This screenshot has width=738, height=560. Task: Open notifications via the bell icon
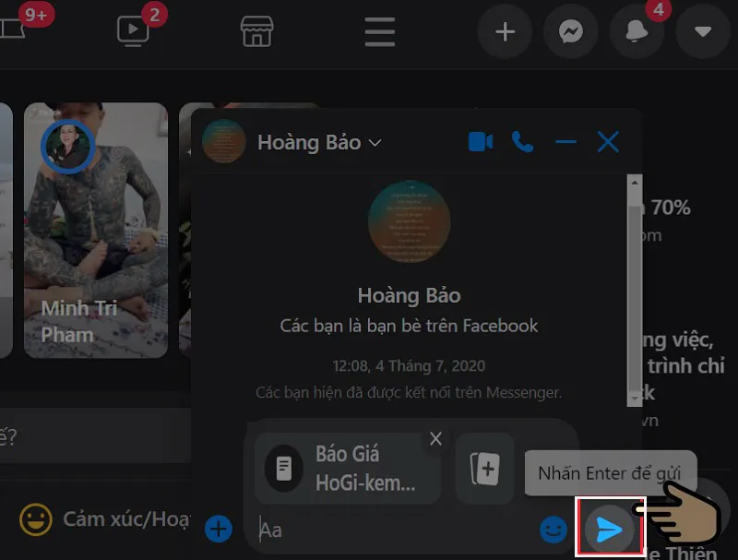coord(637,30)
